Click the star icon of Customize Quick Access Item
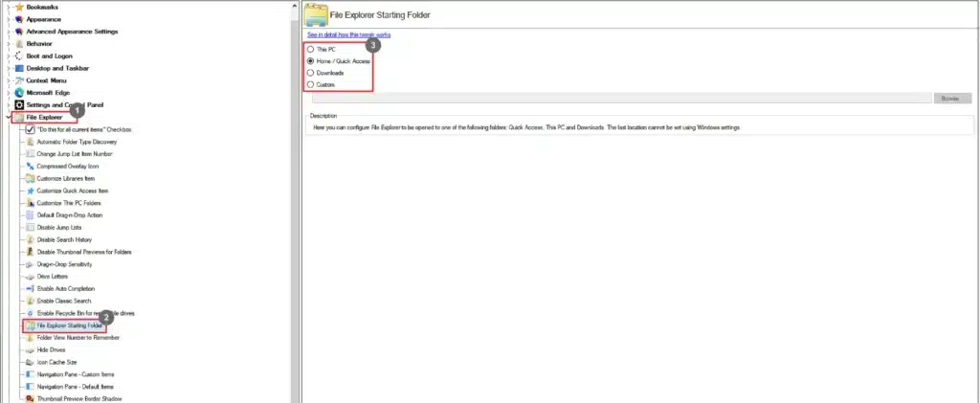The image size is (980, 403). coord(30,190)
